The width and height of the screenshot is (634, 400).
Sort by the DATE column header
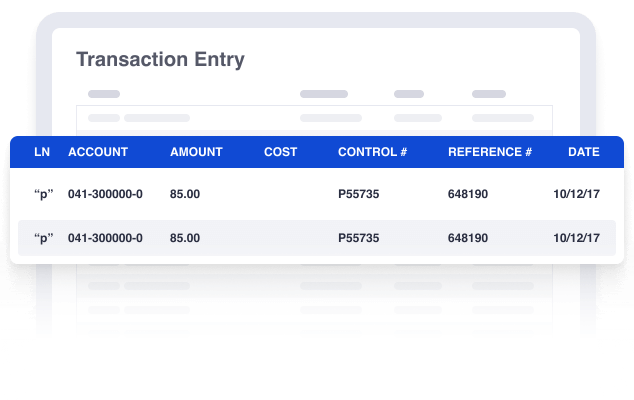(583, 152)
